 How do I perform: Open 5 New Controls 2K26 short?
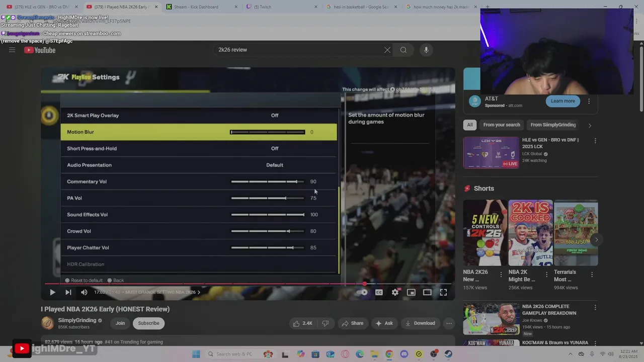click(485, 233)
